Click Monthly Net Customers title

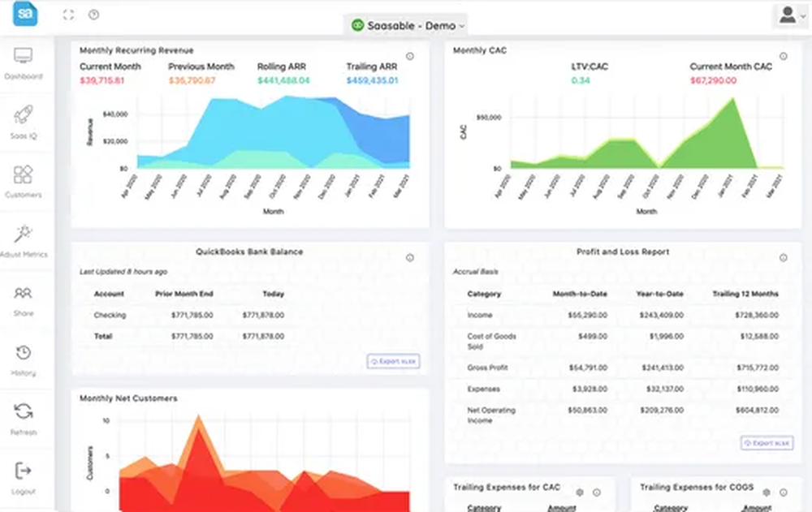tap(128, 398)
